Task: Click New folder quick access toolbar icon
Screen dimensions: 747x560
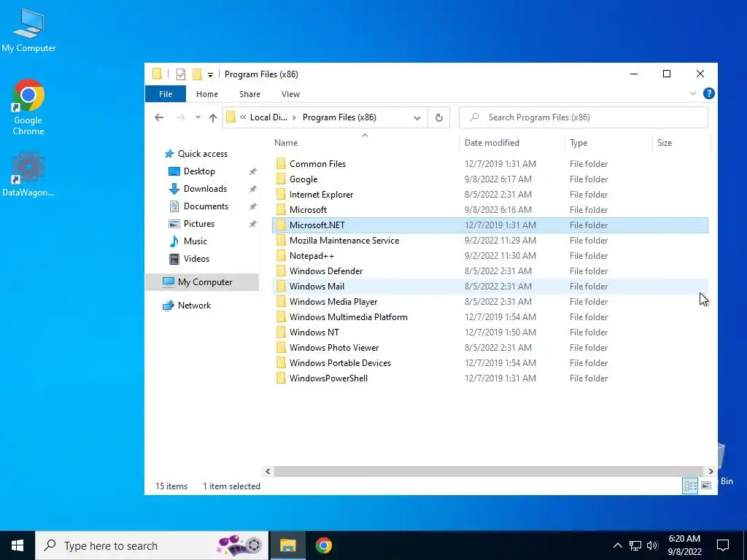Action: tap(197, 74)
